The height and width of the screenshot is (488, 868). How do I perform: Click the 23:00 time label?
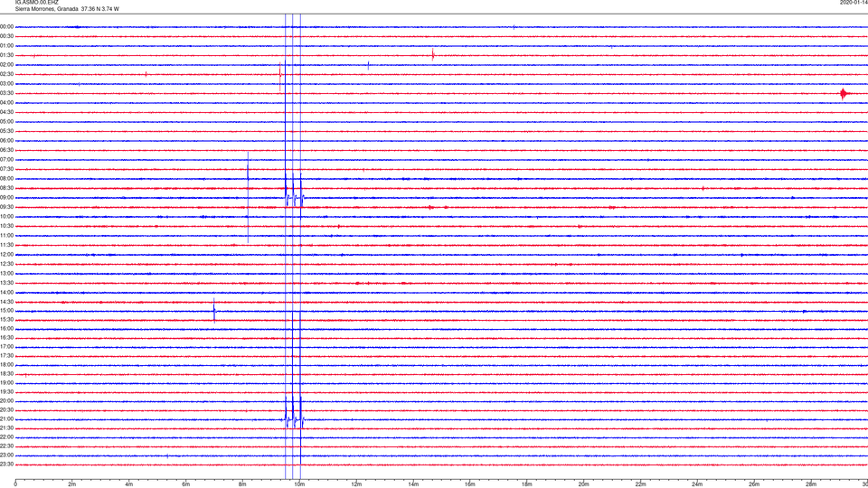(x=7, y=455)
